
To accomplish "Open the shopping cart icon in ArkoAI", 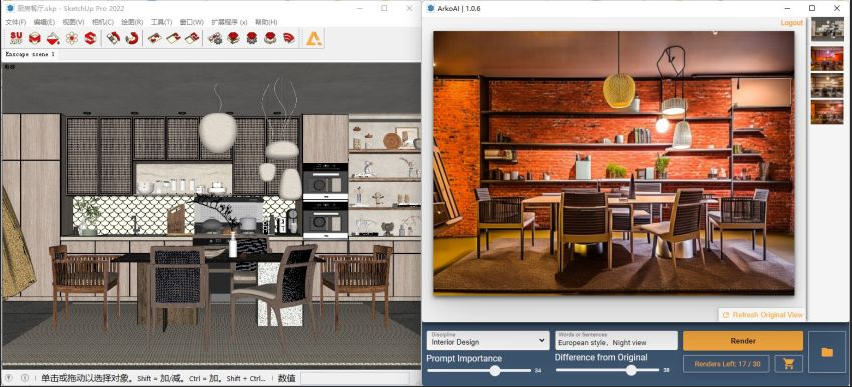I will (x=788, y=364).
